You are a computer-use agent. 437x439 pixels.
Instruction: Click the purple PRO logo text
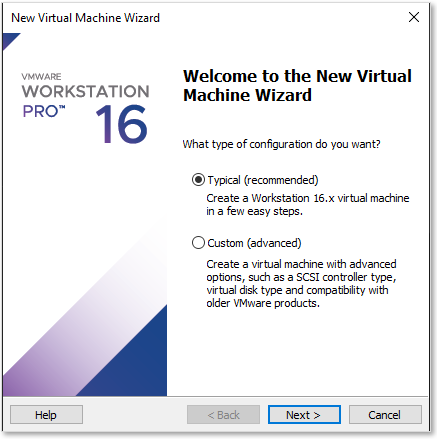44,111
